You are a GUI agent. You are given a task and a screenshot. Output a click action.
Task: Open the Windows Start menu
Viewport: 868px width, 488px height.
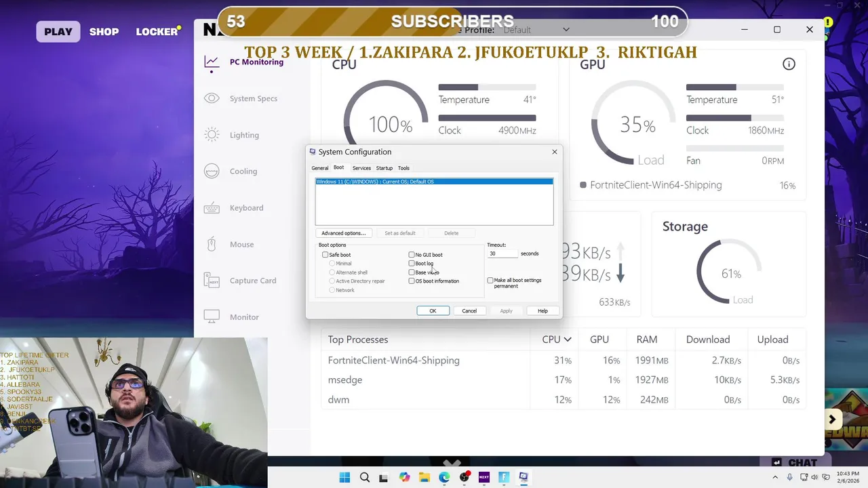344,477
